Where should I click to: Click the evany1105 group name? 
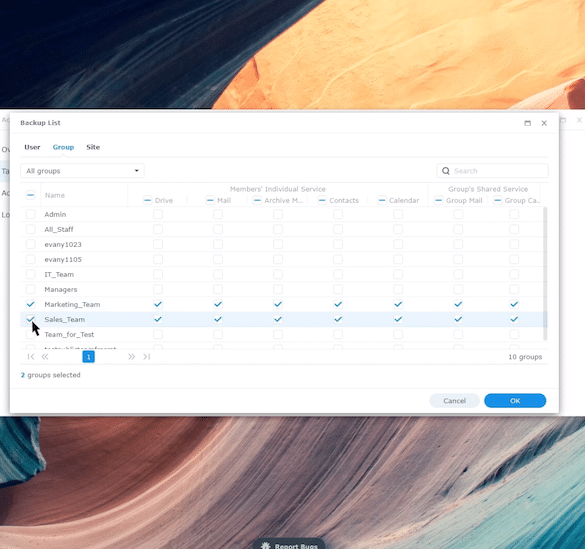[63, 260]
